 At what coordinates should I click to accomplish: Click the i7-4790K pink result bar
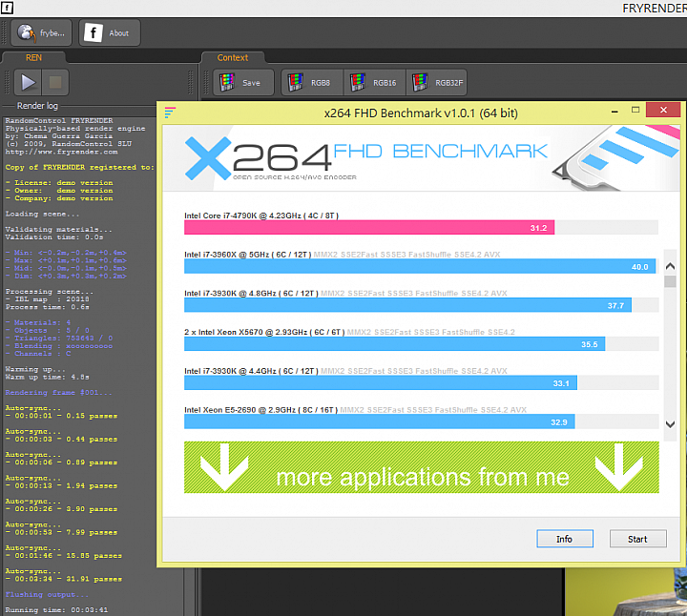(x=369, y=228)
